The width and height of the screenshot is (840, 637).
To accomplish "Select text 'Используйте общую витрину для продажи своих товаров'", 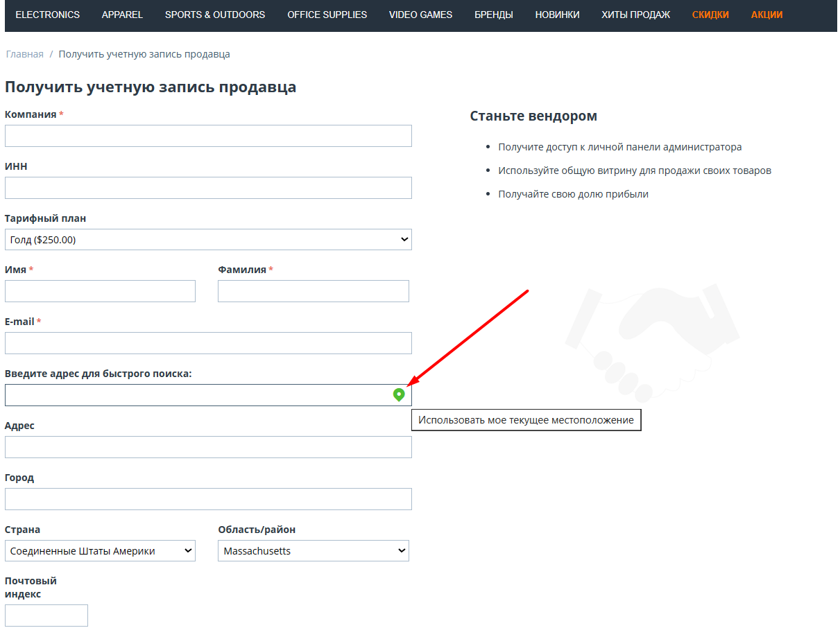I will 635,171.
